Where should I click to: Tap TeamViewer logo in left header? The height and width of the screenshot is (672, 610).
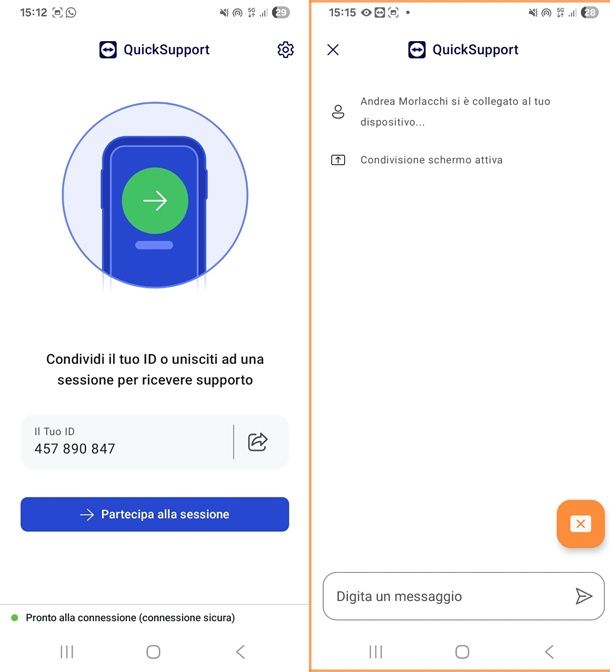tap(108, 50)
